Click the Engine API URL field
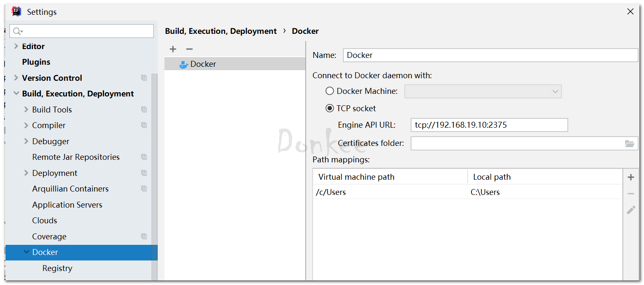 click(x=489, y=125)
